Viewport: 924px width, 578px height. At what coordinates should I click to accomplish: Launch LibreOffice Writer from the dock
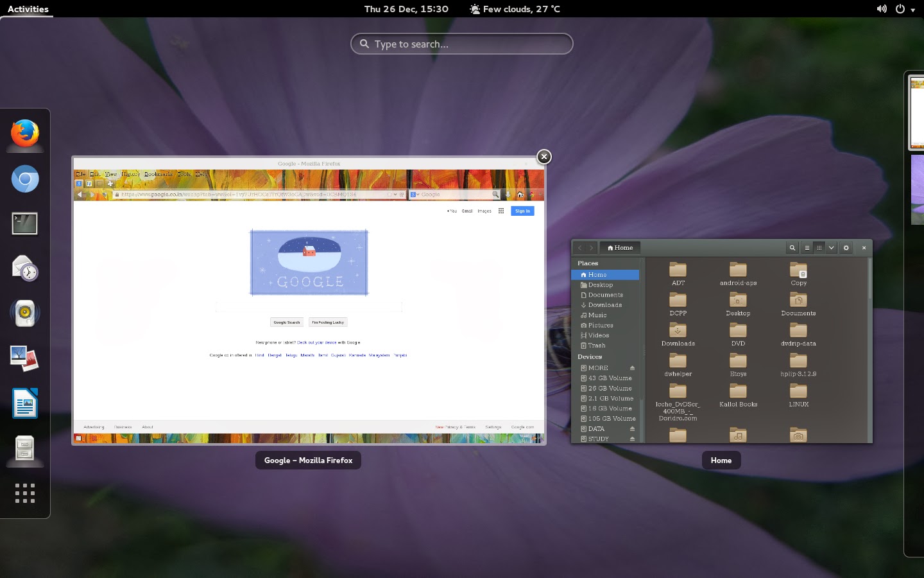pos(25,403)
